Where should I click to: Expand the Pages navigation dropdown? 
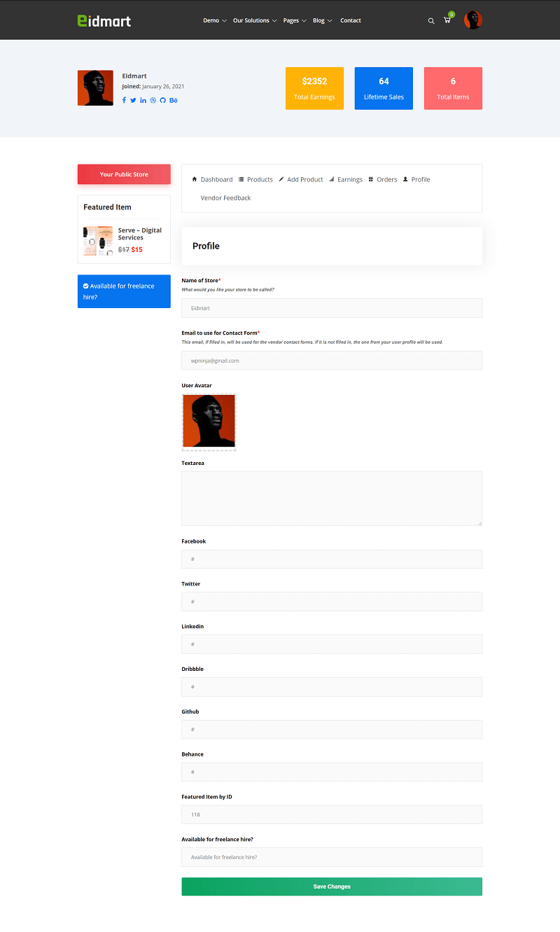tap(291, 20)
